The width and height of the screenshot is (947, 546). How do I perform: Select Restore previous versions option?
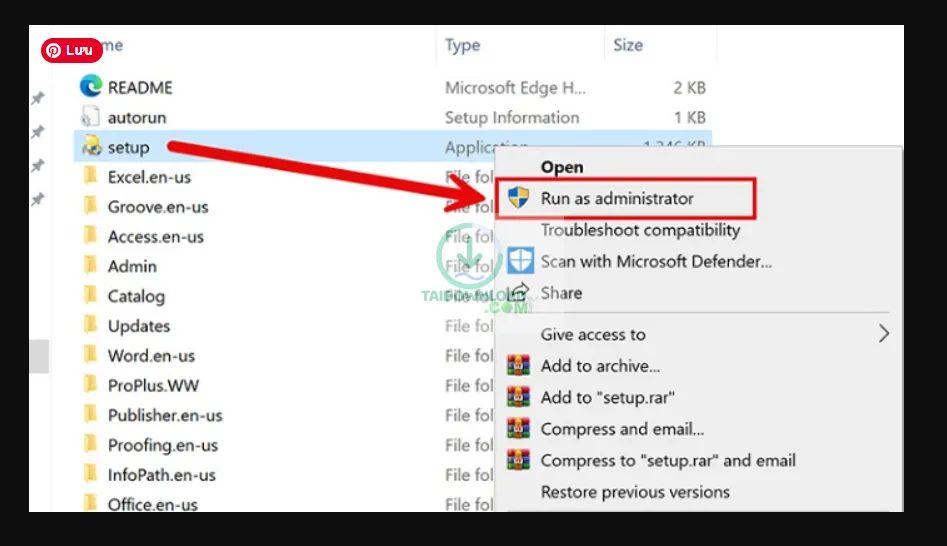tap(635, 492)
